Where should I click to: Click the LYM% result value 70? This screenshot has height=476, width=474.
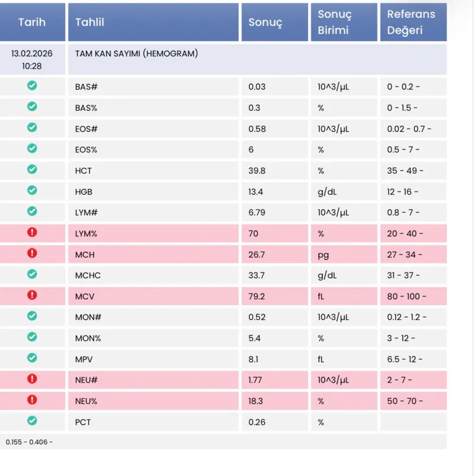[x=254, y=234]
